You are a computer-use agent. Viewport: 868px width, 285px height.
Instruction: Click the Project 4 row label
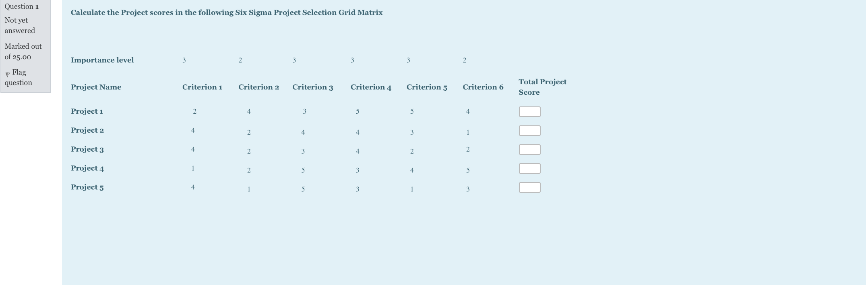point(87,168)
